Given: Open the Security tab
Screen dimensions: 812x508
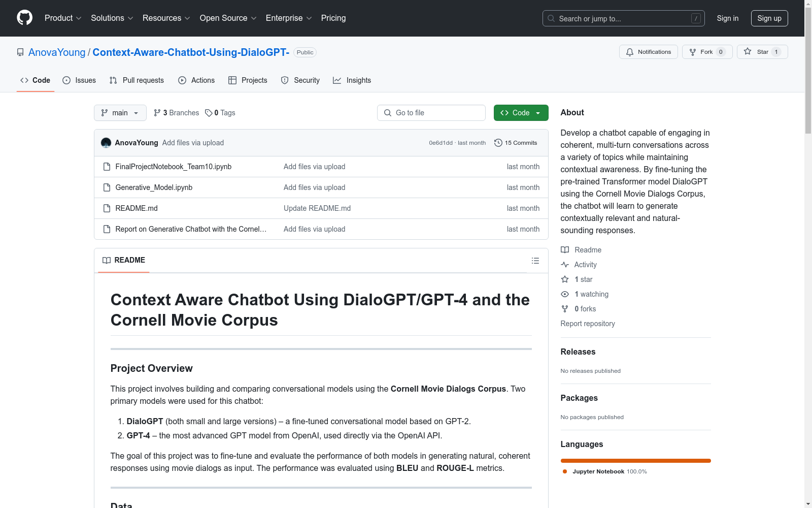Looking at the screenshot, I should pos(300,80).
